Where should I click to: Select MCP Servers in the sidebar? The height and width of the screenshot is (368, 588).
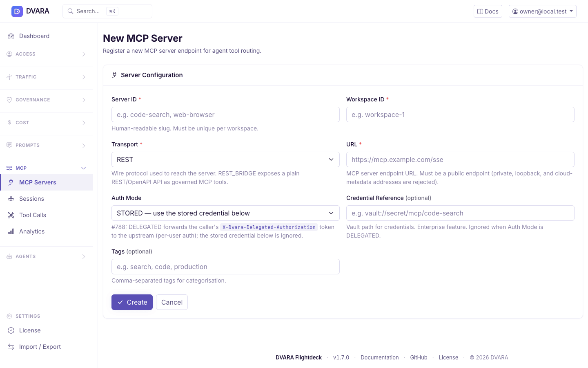coord(47,182)
